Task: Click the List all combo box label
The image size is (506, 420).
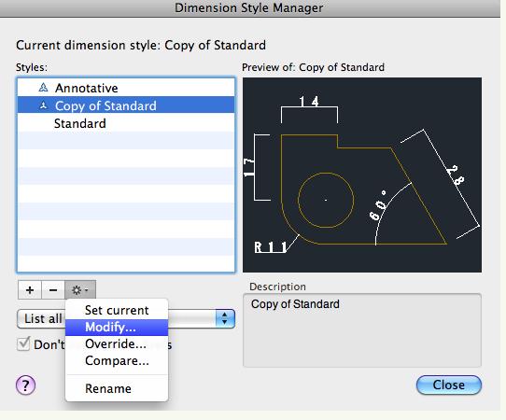Action: point(43,318)
